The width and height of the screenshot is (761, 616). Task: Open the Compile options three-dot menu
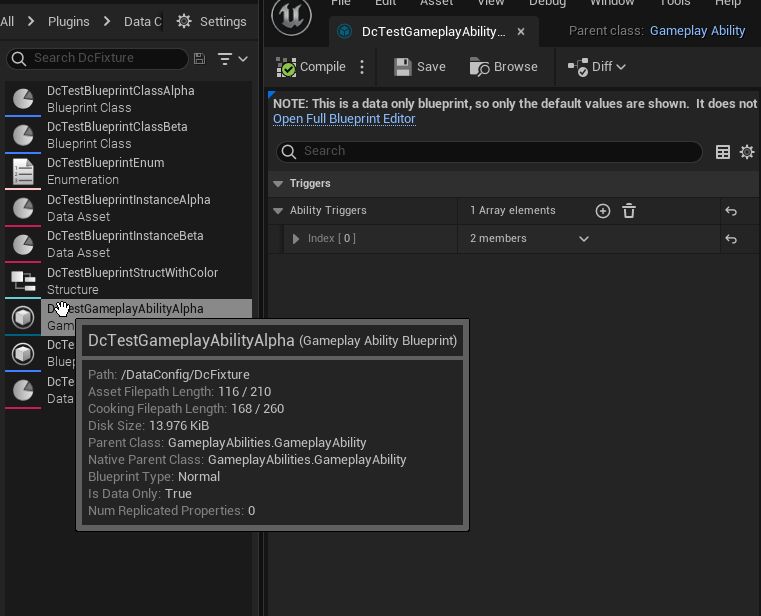click(x=362, y=67)
